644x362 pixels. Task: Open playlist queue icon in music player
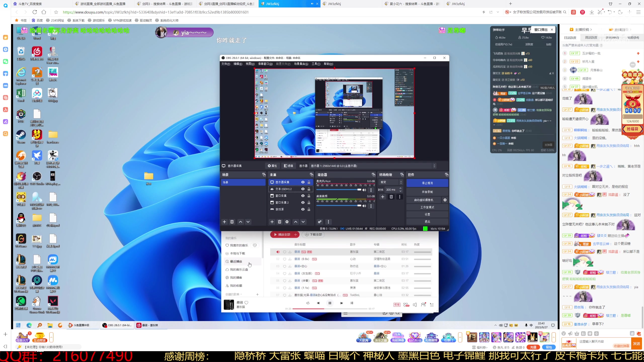[432, 305]
